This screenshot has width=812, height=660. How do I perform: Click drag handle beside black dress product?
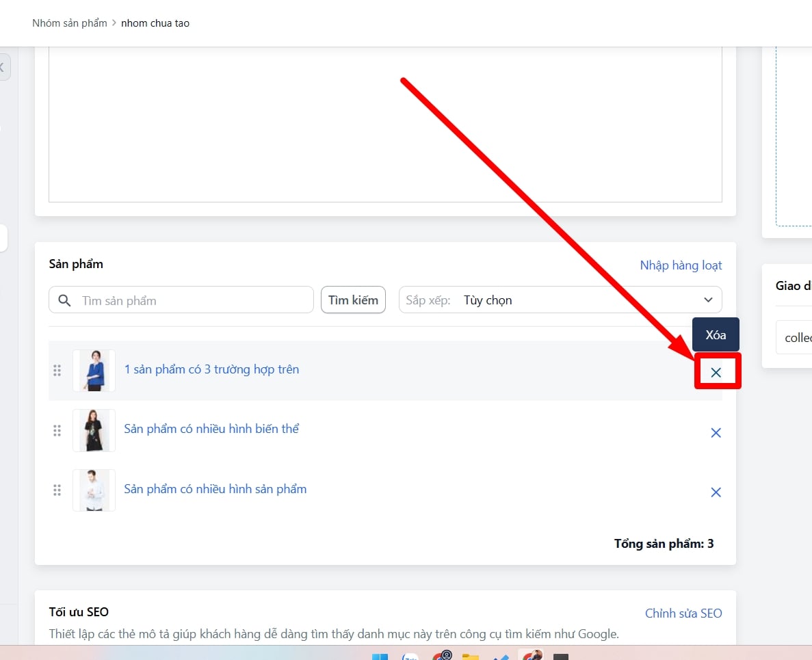(57, 430)
